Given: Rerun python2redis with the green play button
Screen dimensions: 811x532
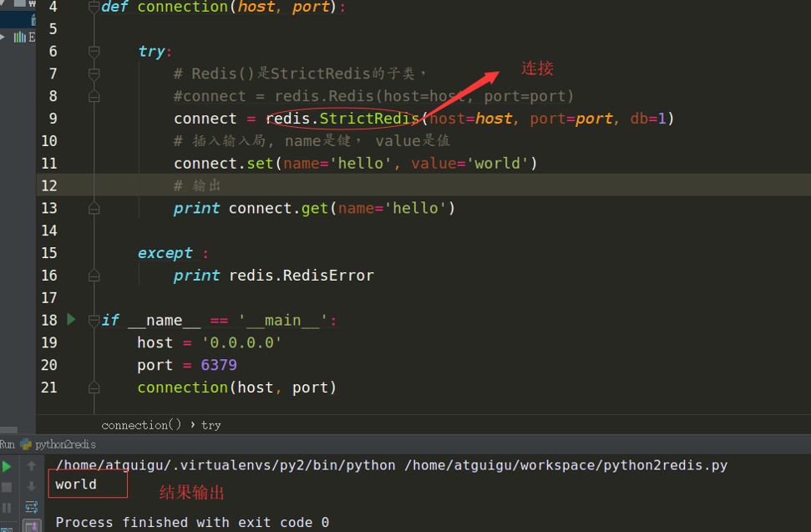Looking at the screenshot, I should 7,467.
